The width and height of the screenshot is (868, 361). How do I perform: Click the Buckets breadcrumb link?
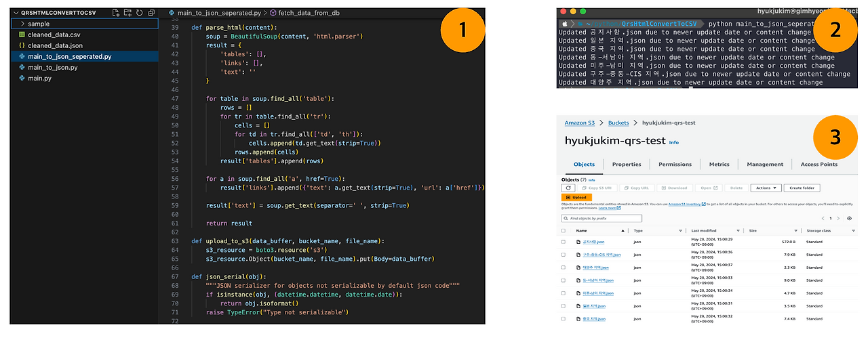coord(618,123)
